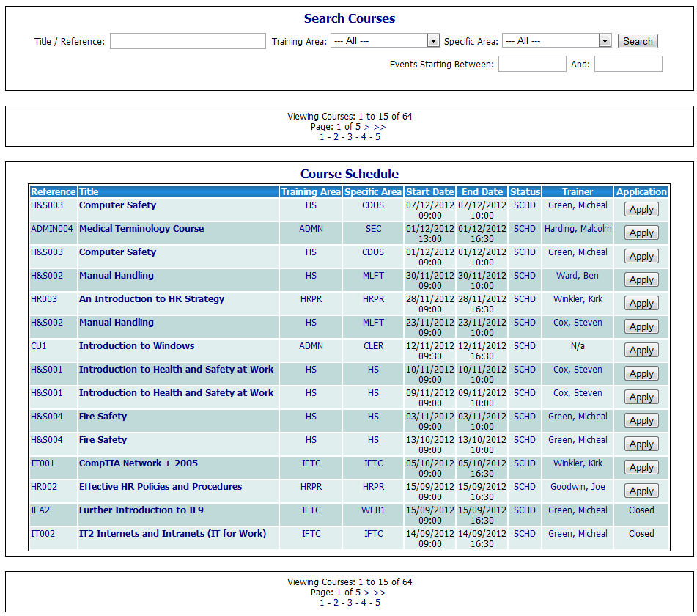
Task: Click the Application column header
Action: (641, 191)
